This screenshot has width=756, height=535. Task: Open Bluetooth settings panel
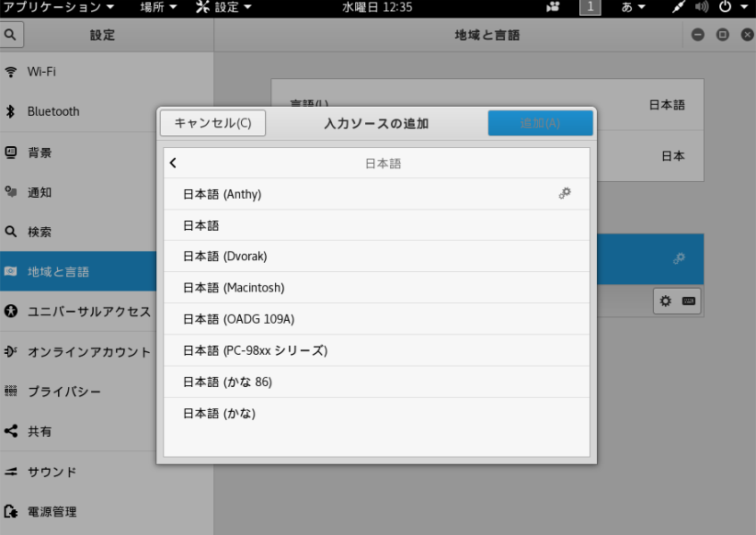[107, 111]
